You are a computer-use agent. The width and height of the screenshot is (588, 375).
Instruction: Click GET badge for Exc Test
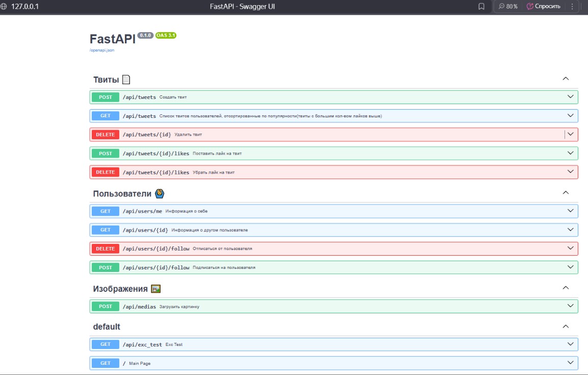click(106, 344)
